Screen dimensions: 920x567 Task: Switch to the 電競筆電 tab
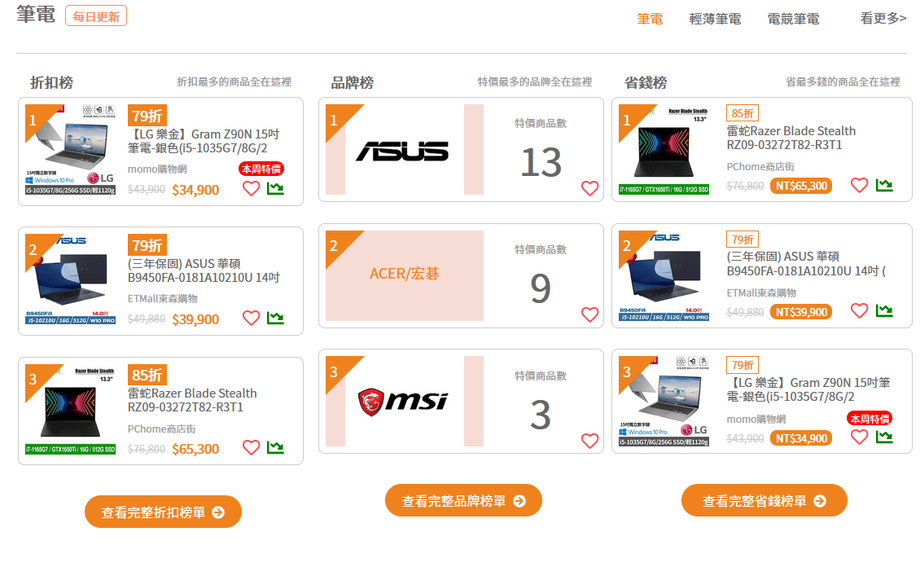pos(793,19)
